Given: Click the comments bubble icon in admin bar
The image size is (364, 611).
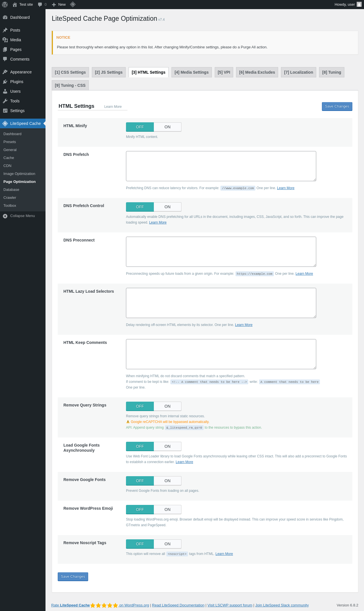Looking at the screenshot, I should [x=40, y=5].
